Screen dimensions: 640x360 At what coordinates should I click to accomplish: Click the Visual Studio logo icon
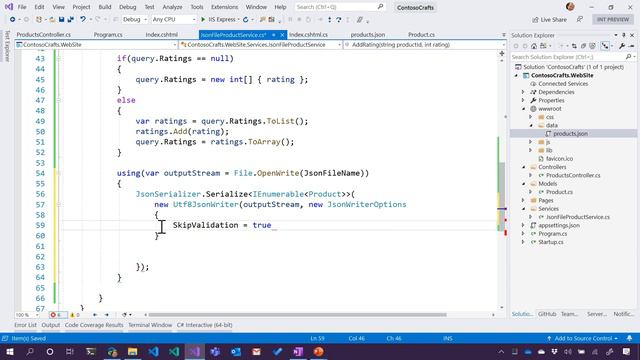9,7
